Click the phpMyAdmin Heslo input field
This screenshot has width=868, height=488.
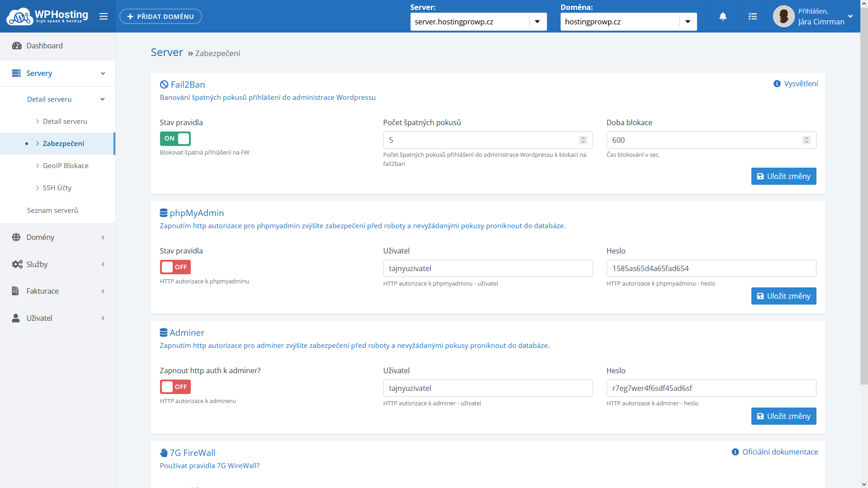[x=711, y=268]
